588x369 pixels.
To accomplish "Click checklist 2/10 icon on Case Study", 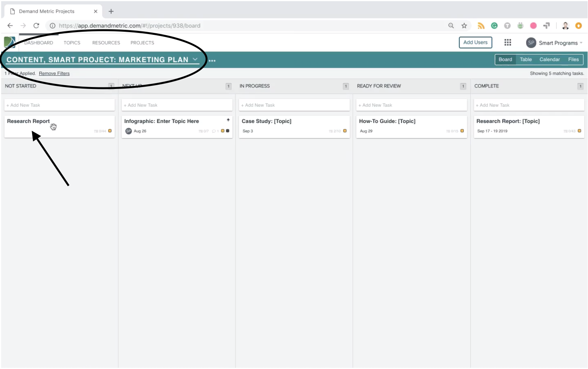I will pos(335,131).
